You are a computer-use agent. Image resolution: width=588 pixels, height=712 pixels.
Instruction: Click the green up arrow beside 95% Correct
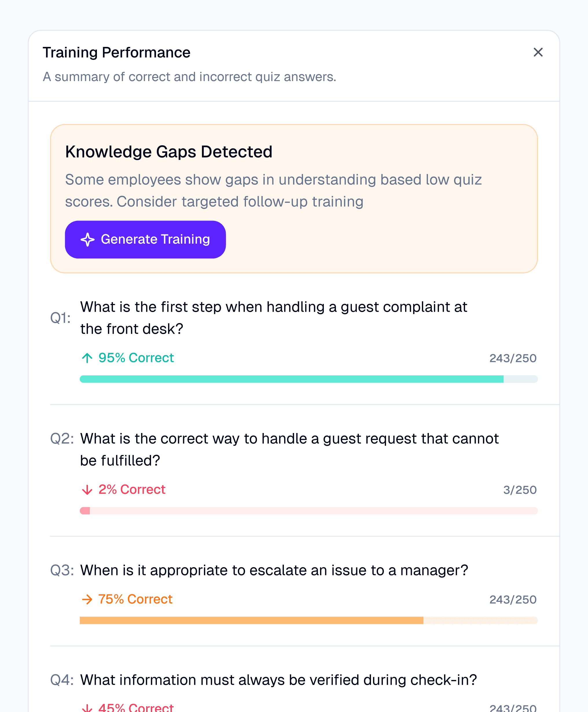87,358
